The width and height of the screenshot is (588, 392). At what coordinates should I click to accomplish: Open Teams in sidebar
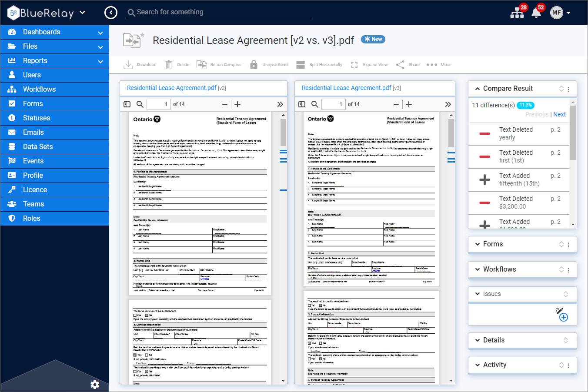[55, 204]
